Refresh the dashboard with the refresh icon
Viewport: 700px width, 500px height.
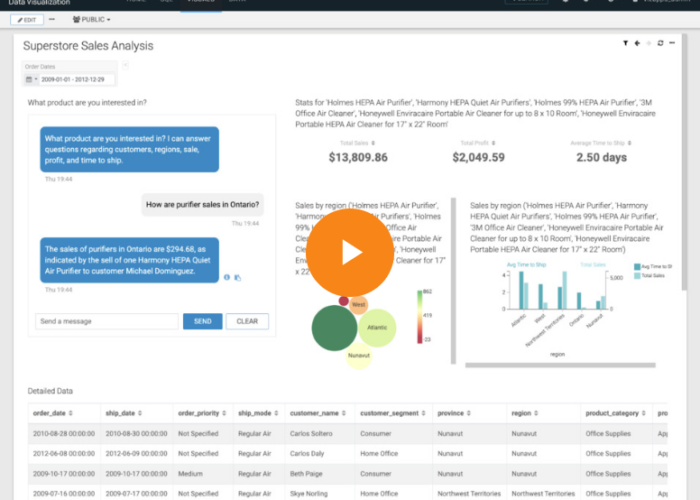(660, 43)
